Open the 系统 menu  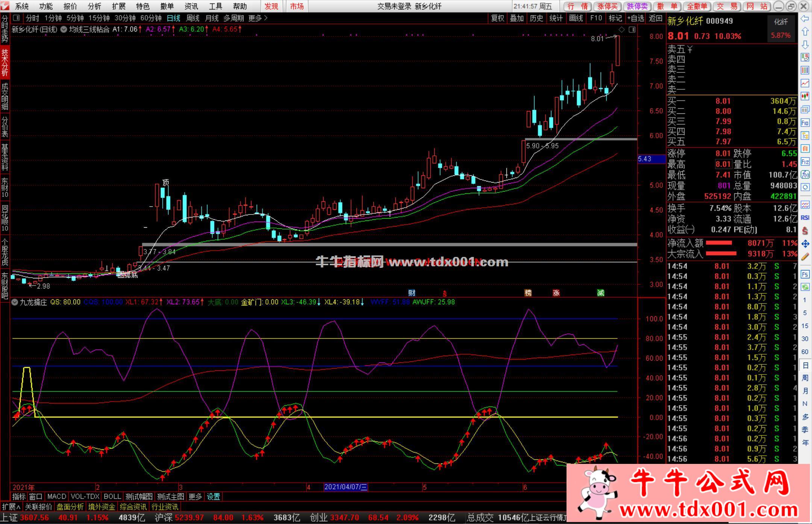click(x=22, y=6)
